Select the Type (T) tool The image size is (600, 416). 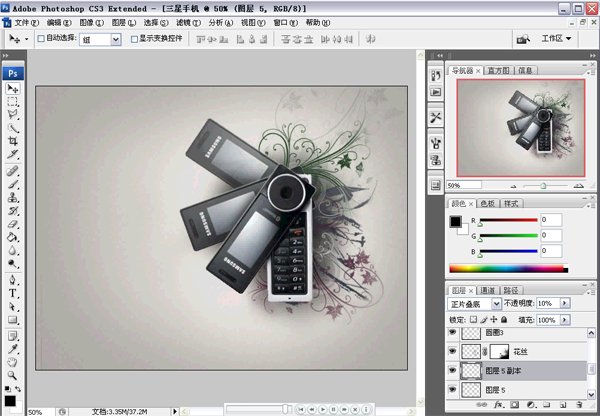click(x=14, y=294)
